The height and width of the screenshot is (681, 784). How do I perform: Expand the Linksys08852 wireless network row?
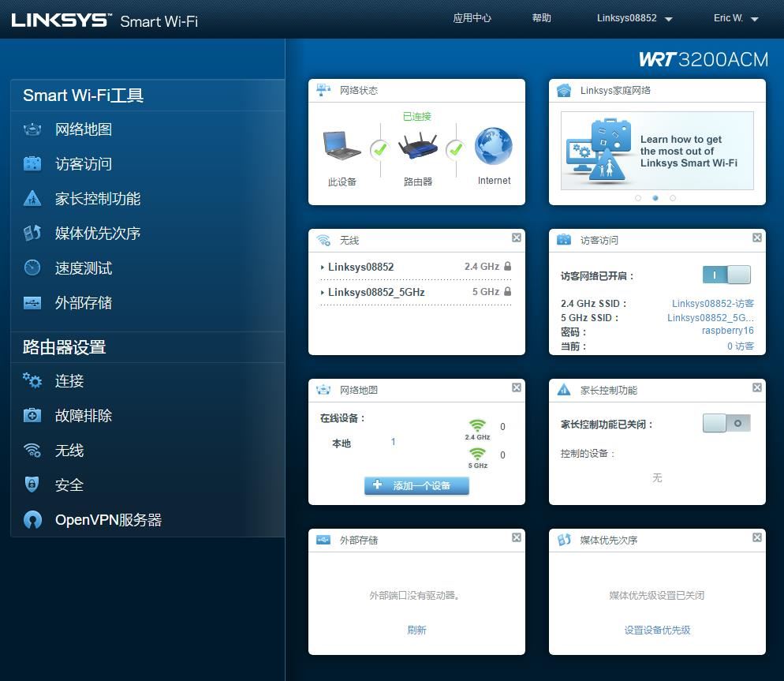(x=416, y=267)
